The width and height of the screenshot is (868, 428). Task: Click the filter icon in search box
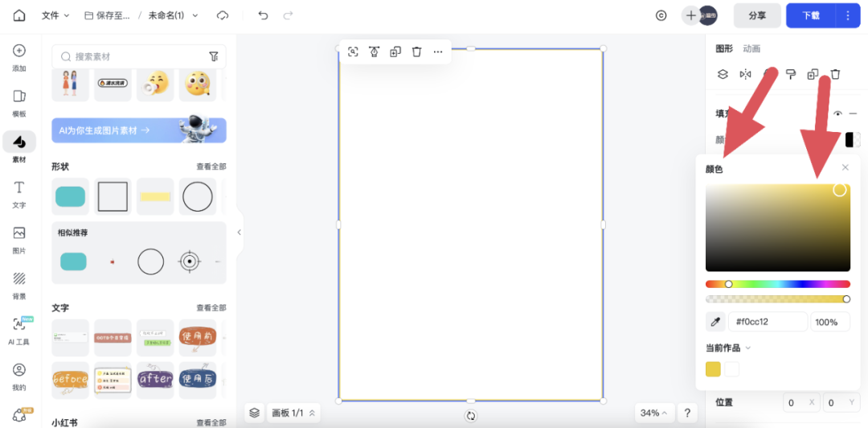pyautogui.click(x=214, y=56)
